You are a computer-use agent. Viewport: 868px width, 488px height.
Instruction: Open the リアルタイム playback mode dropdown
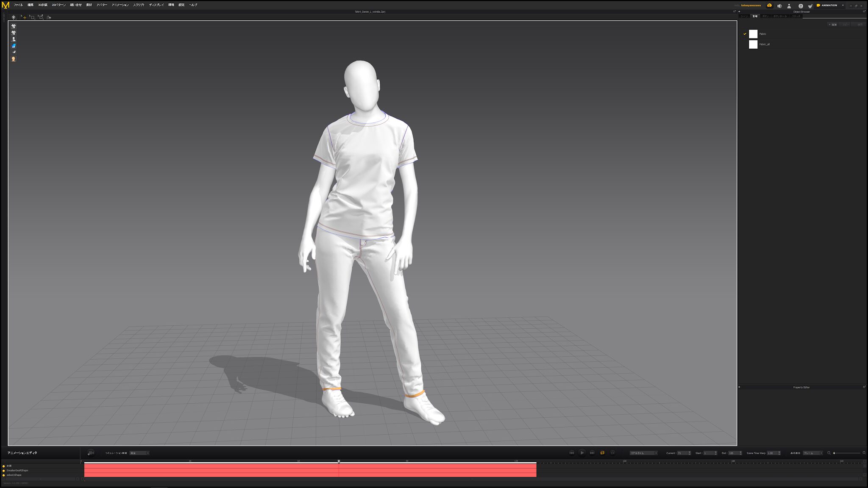coord(643,453)
